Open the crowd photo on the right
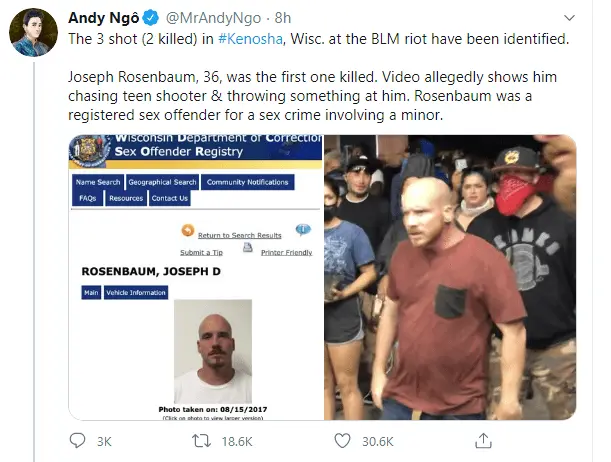 450,277
